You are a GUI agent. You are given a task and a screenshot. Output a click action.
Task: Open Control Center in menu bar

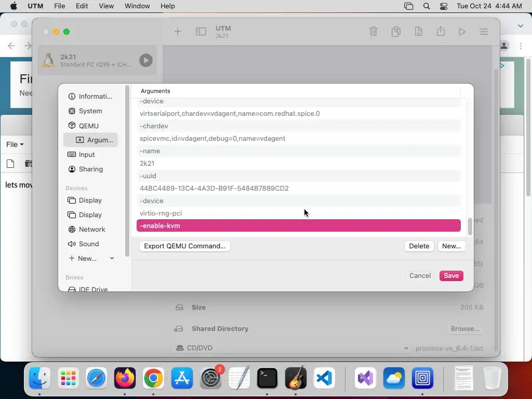coord(444,6)
